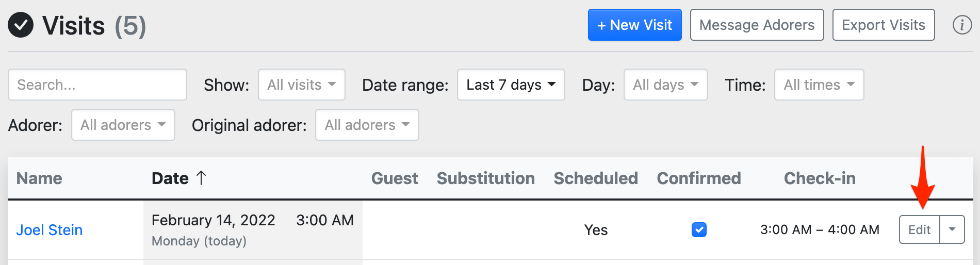This screenshot has height=265, width=980.
Task: Click the info icon beside Export Visits
Action: (962, 25)
